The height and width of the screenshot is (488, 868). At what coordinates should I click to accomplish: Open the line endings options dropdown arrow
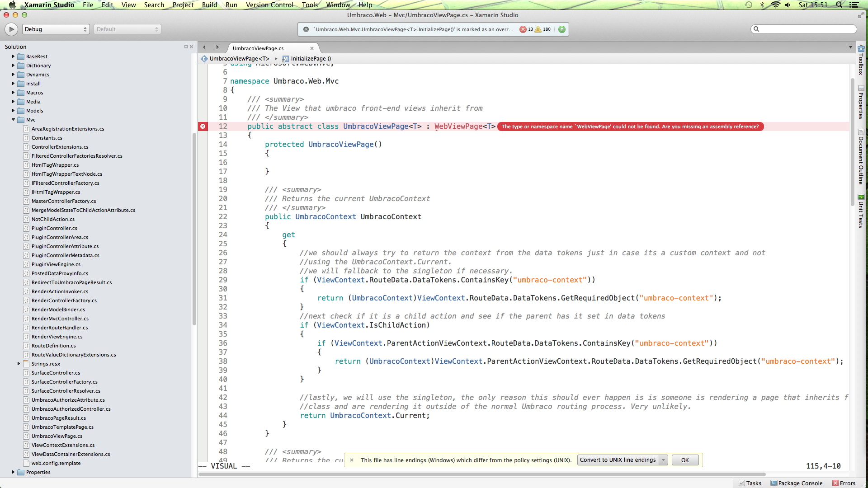click(663, 460)
